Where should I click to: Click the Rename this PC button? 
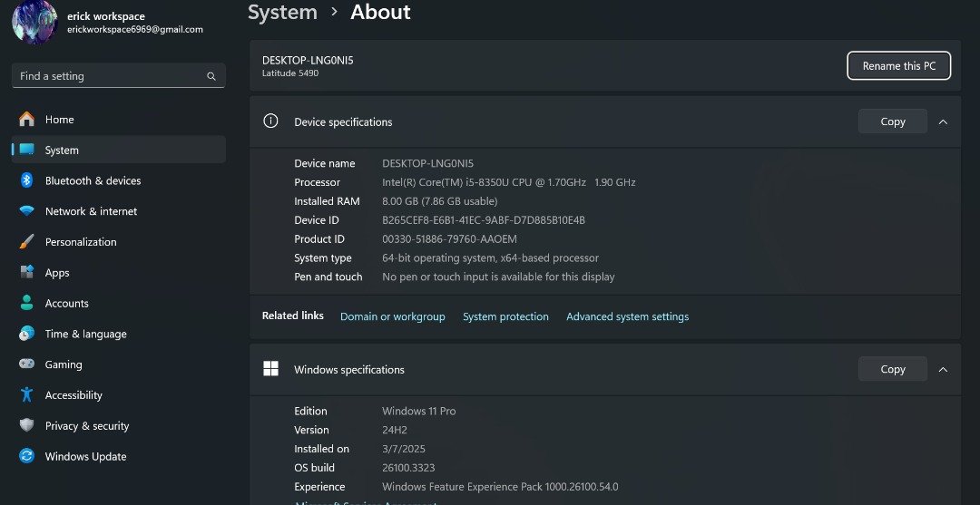click(x=898, y=65)
